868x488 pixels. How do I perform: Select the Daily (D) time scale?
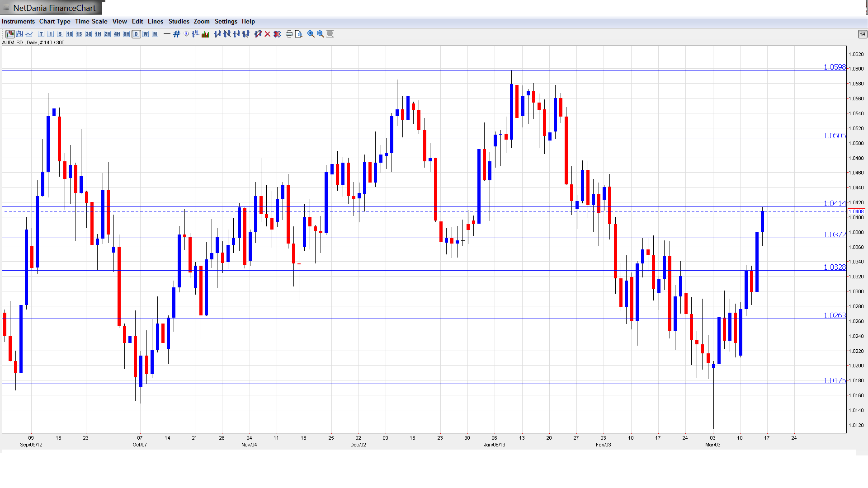pyautogui.click(x=136, y=34)
